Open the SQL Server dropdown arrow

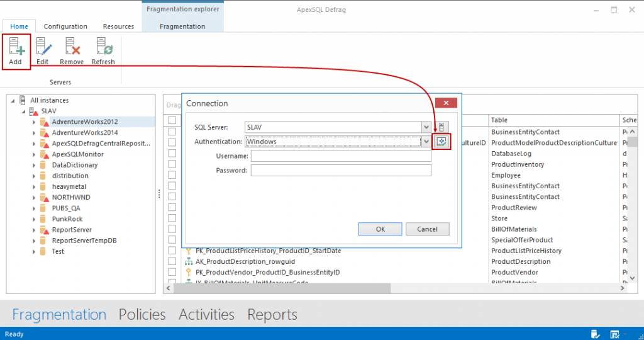pyautogui.click(x=426, y=127)
